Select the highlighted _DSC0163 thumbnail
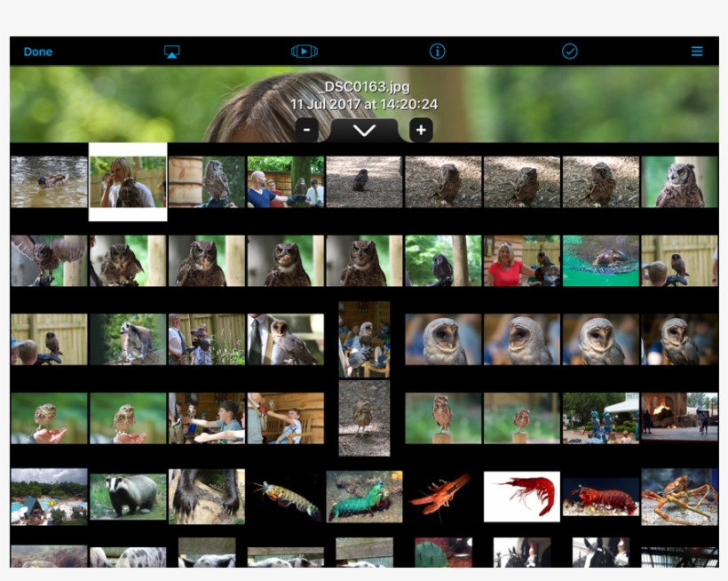The width and height of the screenshot is (728, 581). pyautogui.click(x=129, y=181)
